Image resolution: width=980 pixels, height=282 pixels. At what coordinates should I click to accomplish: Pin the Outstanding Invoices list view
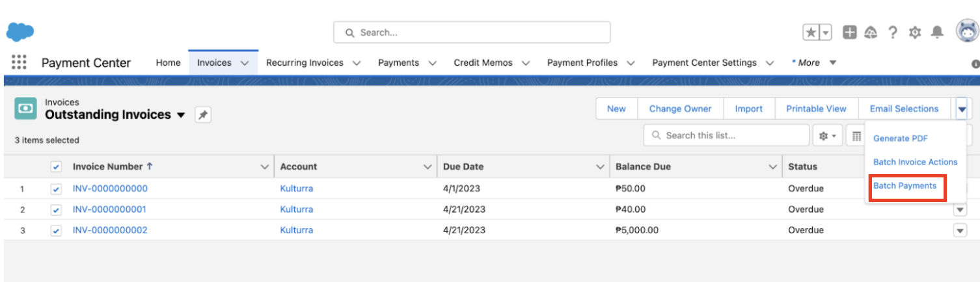203,115
